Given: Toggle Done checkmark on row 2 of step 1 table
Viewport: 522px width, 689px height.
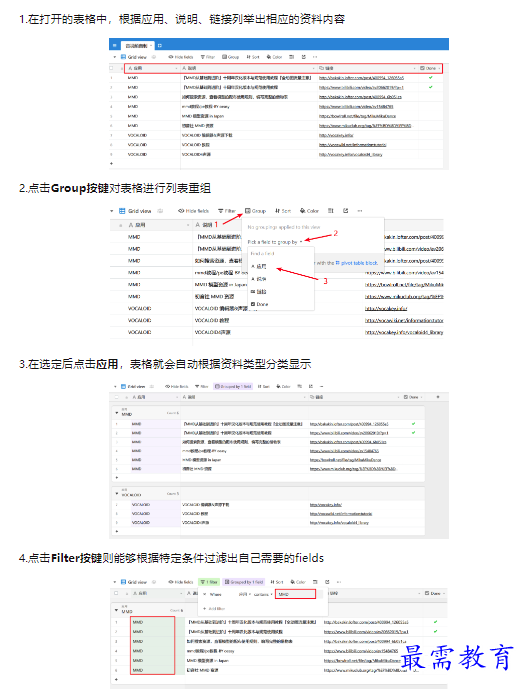Looking at the screenshot, I should tap(431, 87).
